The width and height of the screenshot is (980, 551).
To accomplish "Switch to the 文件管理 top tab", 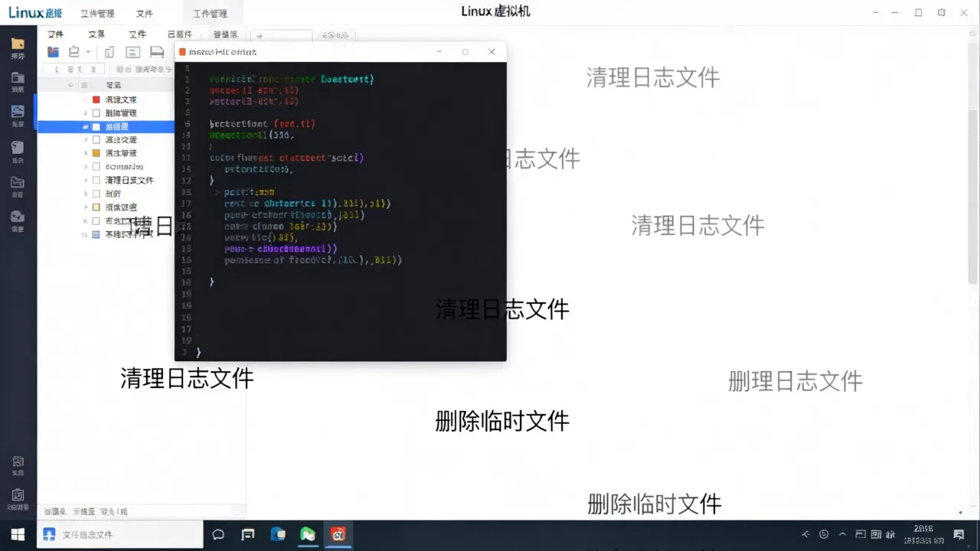I will pos(97,13).
